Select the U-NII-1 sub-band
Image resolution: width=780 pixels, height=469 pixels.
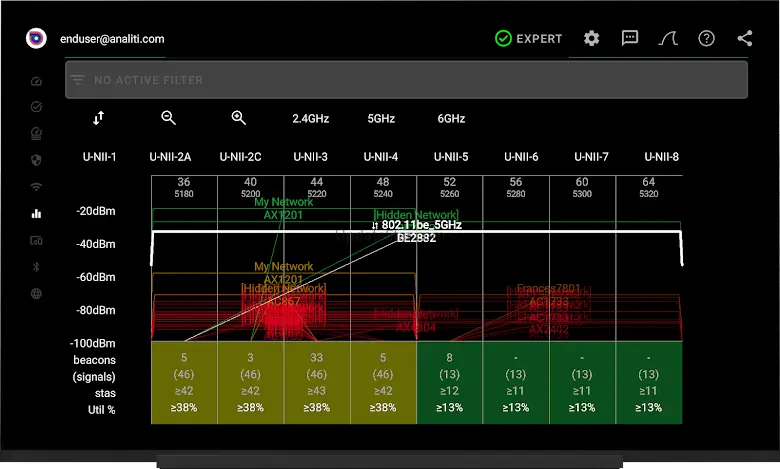[x=99, y=157]
